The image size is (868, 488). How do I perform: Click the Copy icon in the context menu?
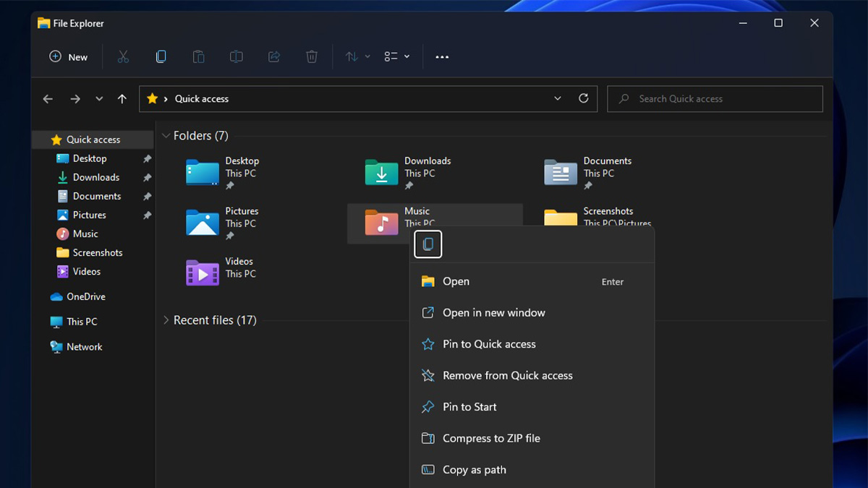(427, 244)
